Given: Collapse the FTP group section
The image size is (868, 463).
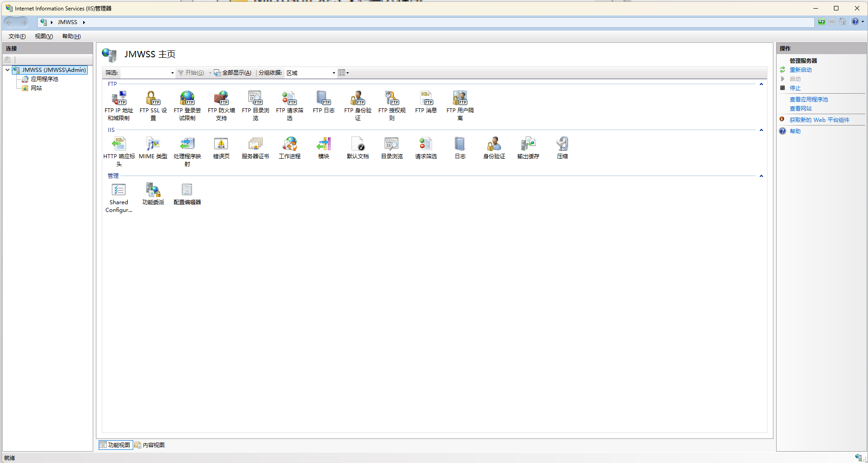Looking at the screenshot, I should [761, 84].
